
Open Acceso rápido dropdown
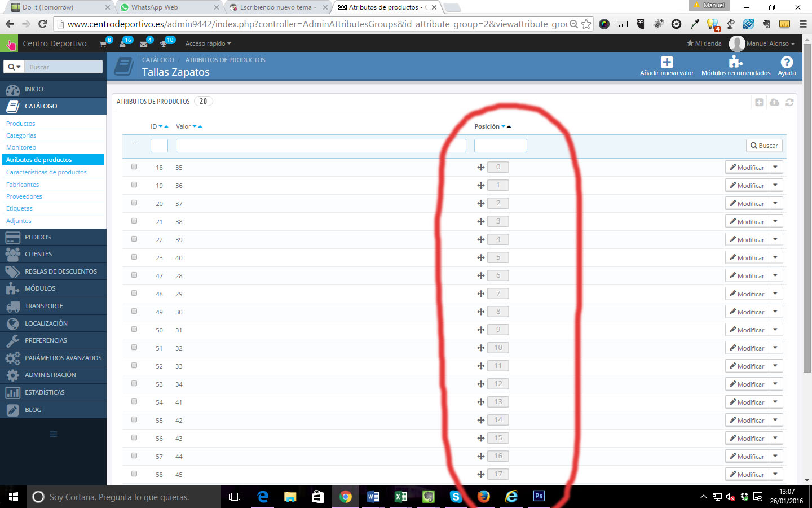[x=208, y=43]
